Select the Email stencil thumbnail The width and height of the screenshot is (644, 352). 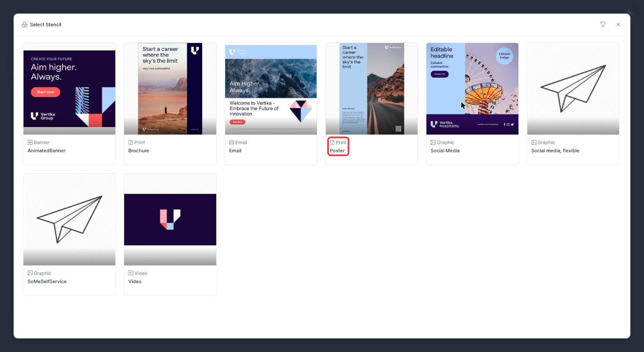pos(271,88)
